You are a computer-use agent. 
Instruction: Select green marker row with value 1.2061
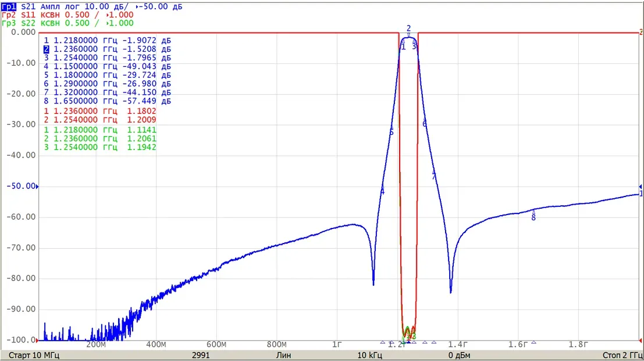100,139
